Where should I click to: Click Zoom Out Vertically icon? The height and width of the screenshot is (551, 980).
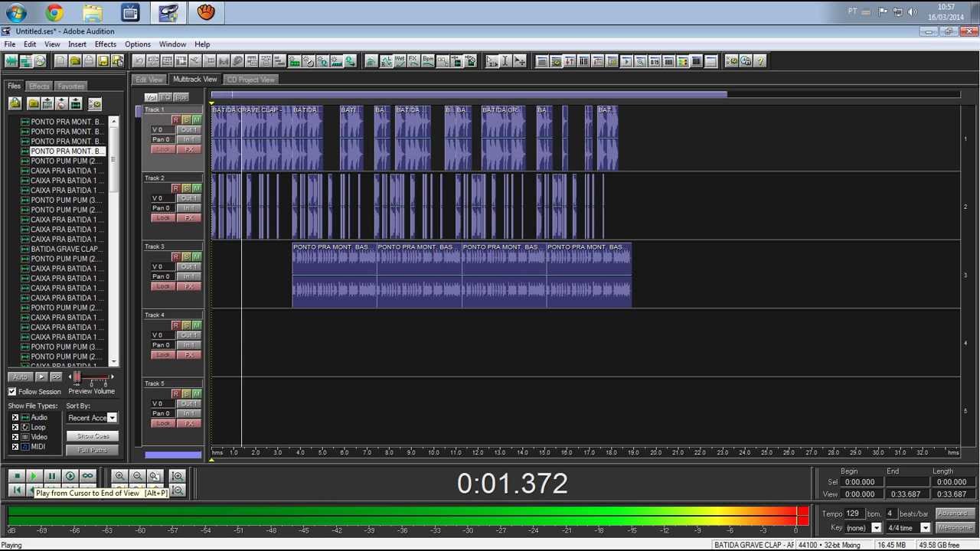pos(177,490)
